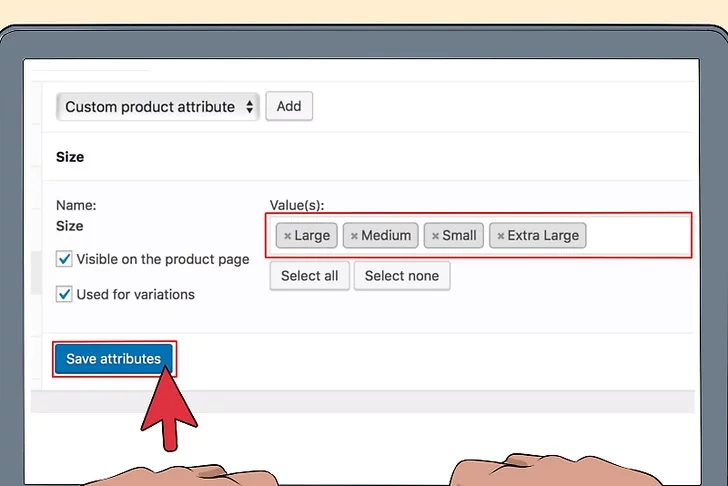
Task: Select the Large tag text
Action: [x=312, y=236]
